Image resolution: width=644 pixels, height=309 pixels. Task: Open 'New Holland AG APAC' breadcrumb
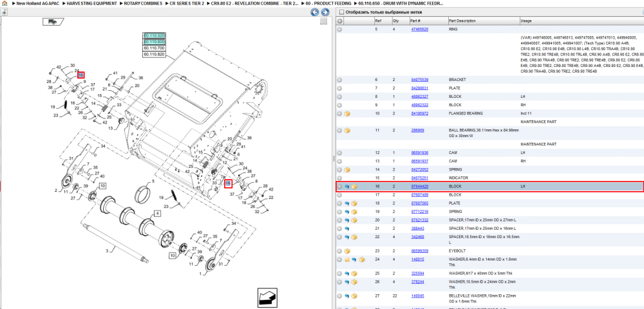coord(38,3)
